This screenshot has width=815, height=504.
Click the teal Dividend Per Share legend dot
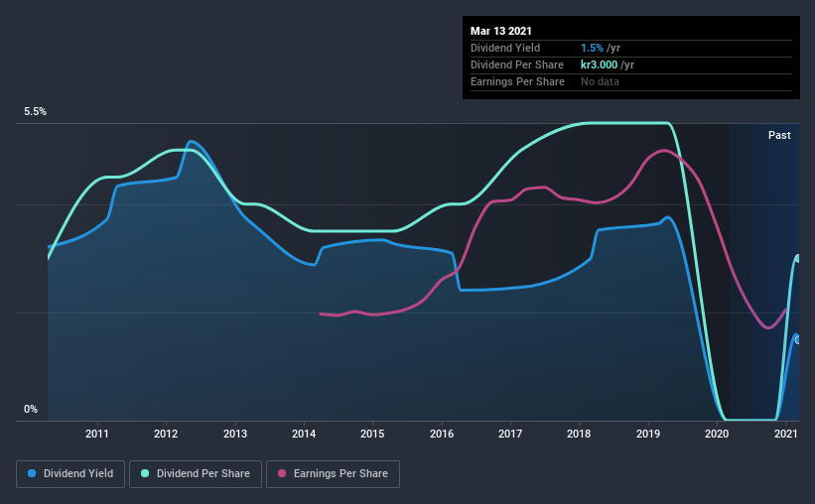[x=145, y=473]
